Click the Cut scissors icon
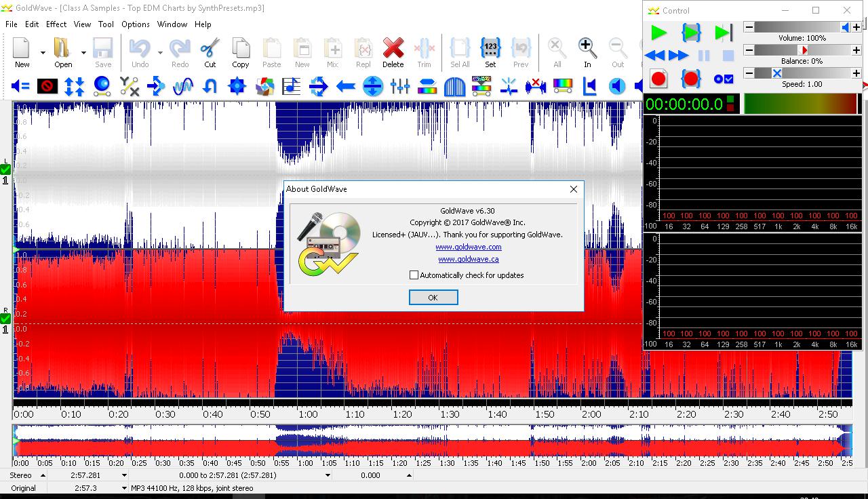 point(210,48)
